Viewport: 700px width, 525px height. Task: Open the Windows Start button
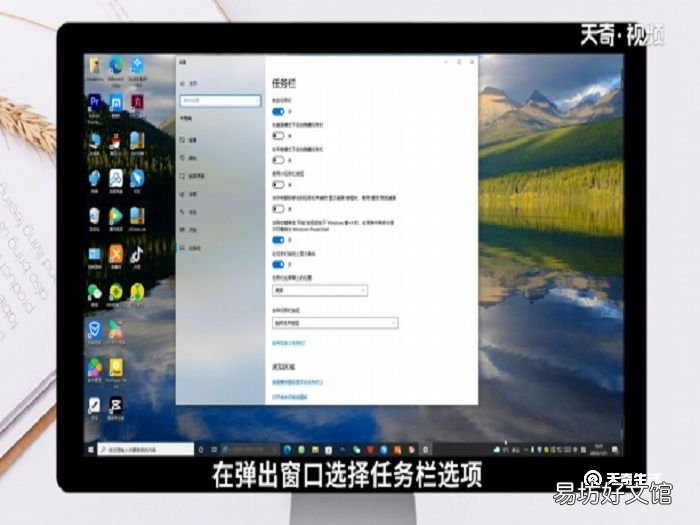coord(91,450)
